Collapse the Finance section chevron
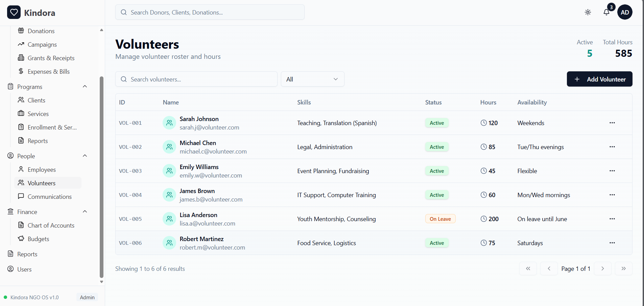 [x=85, y=212]
